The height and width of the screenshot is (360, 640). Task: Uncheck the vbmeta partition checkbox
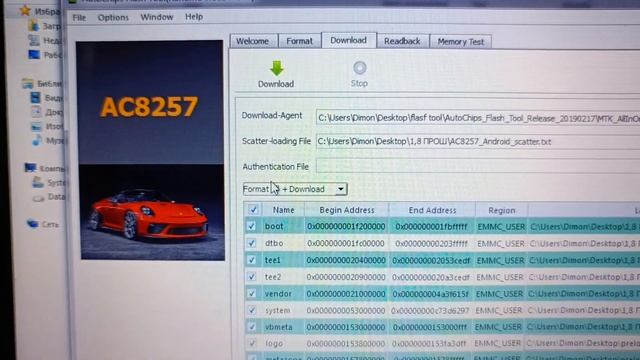point(251,327)
